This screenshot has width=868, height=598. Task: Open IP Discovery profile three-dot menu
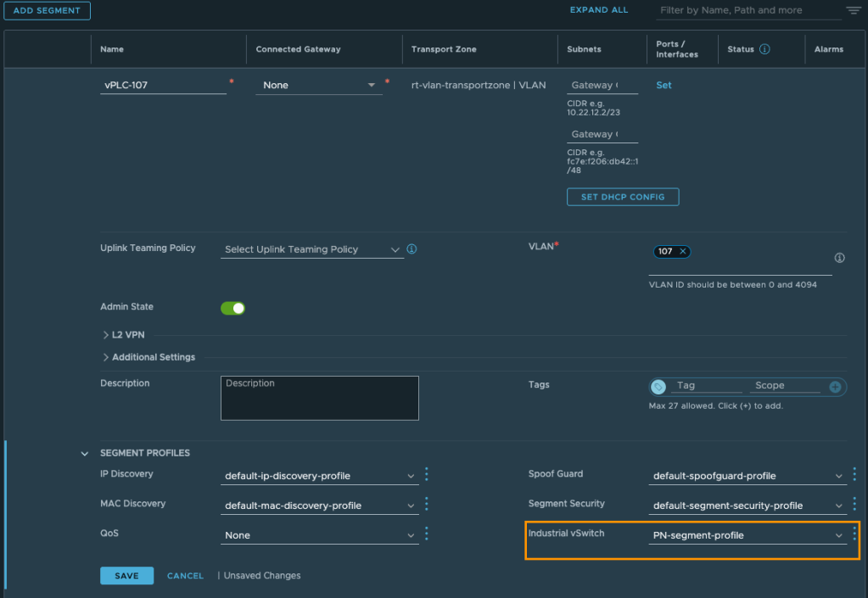[x=427, y=475]
